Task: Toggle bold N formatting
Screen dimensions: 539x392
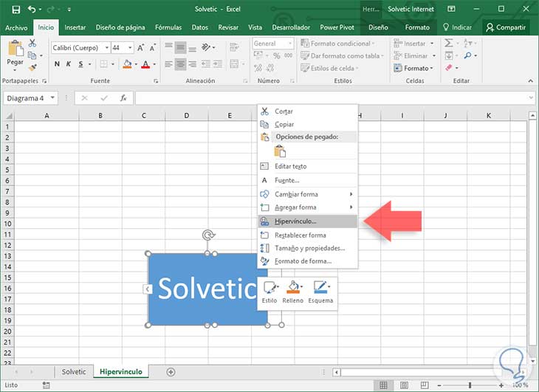Action: (57, 64)
